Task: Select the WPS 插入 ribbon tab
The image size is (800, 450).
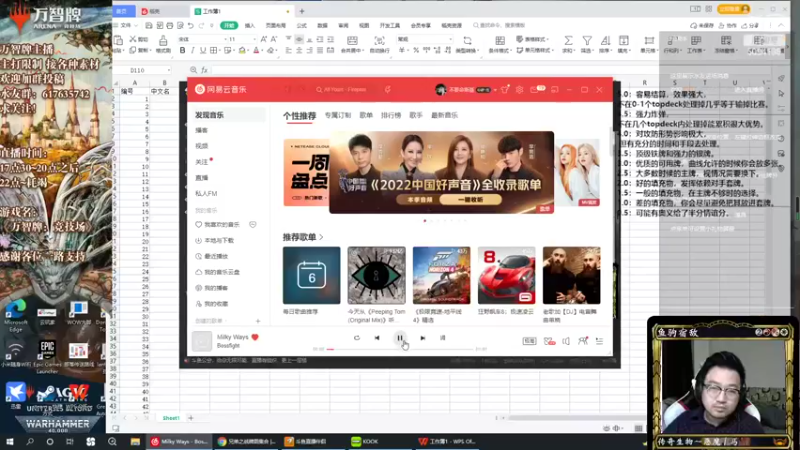Action: [x=249, y=25]
